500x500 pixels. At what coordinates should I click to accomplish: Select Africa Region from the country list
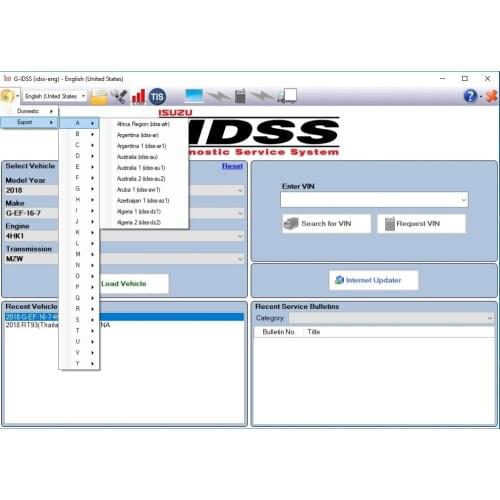pyautogui.click(x=143, y=124)
